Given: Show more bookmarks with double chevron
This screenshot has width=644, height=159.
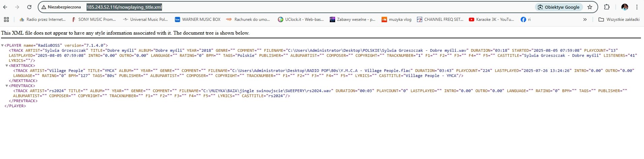Looking at the screenshot, I should 585,19.
